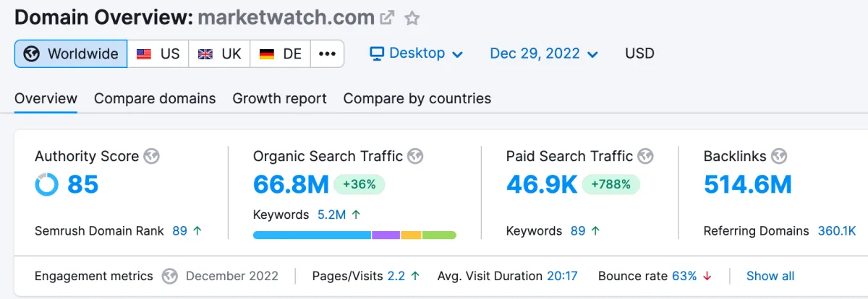
Task: Click Paid Search Traffic 46.9K value
Action: (x=542, y=185)
